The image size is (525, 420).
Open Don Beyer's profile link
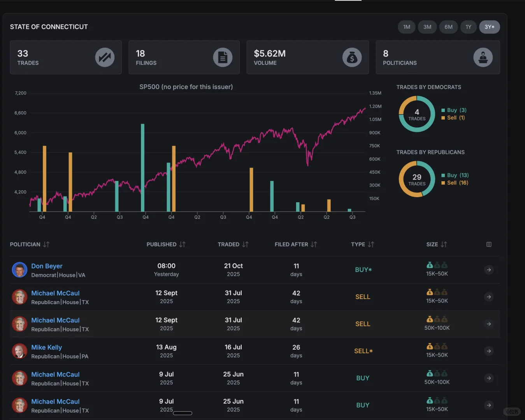coord(47,266)
